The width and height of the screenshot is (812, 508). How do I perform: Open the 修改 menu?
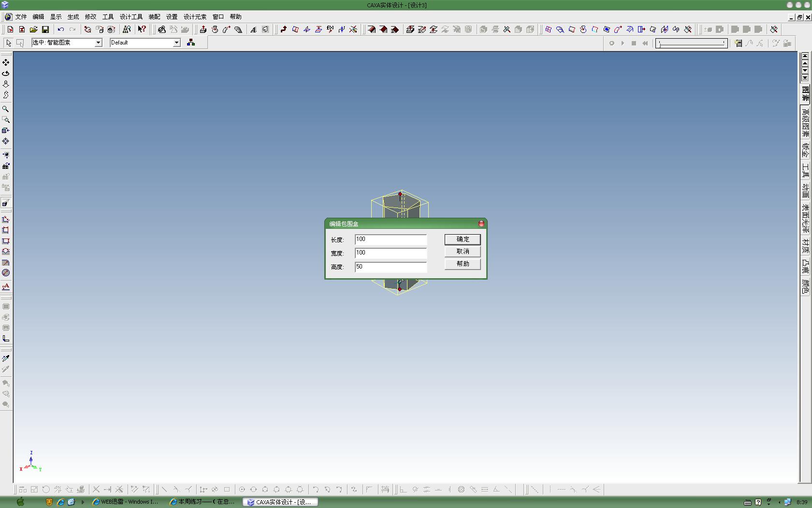click(x=90, y=17)
